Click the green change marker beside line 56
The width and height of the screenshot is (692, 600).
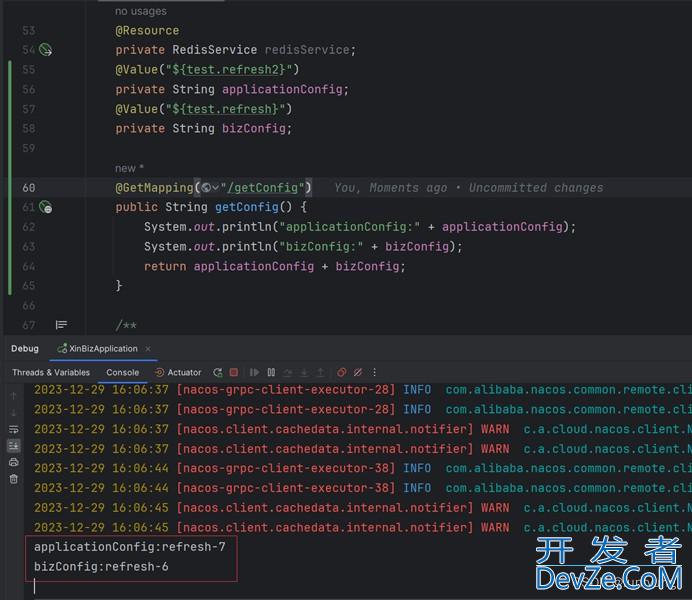10,89
